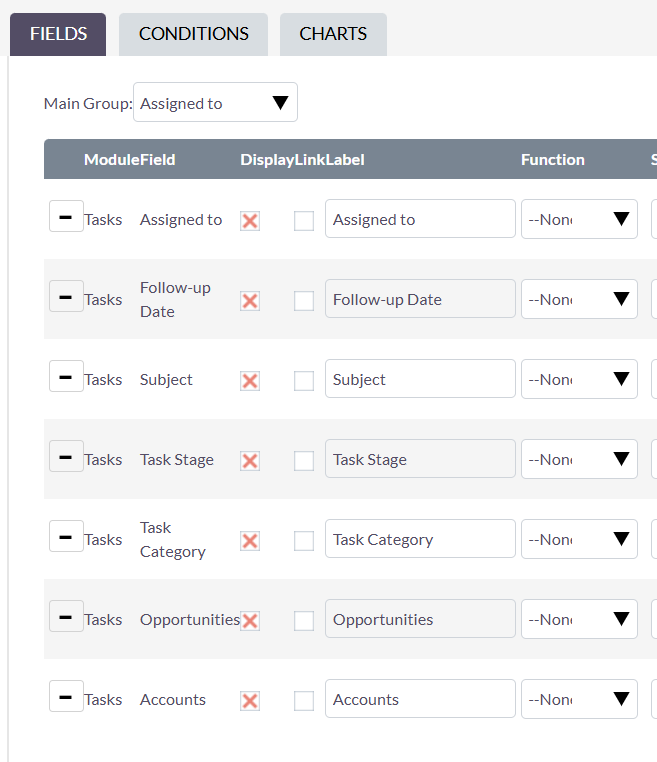Image resolution: width=657 pixels, height=762 pixels.
Task: Open Function dropdown in Task Stage row
Action: (579, 459)
